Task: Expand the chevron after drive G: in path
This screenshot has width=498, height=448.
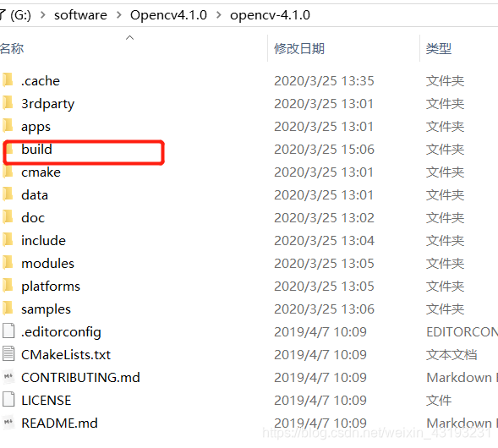Action: pyautogui.click(x=42, y=15)
